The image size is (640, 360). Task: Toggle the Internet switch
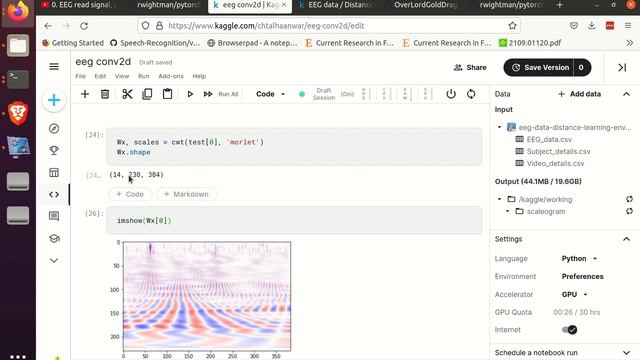[x=569, y=330]
